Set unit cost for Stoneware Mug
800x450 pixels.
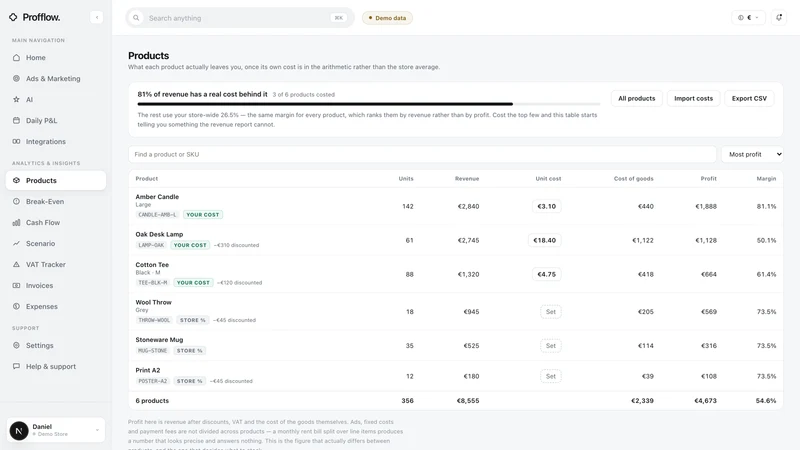click(x=551, y=345)
